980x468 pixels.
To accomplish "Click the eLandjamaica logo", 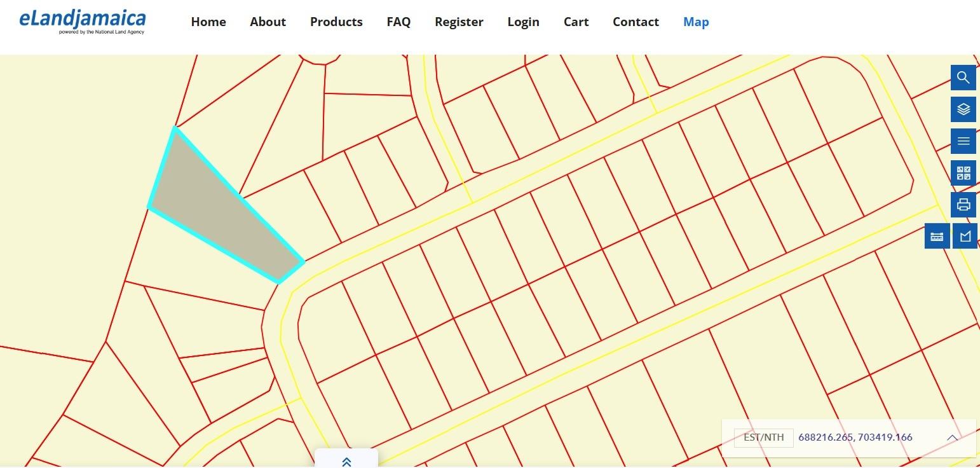I will [x=83, y=22].
